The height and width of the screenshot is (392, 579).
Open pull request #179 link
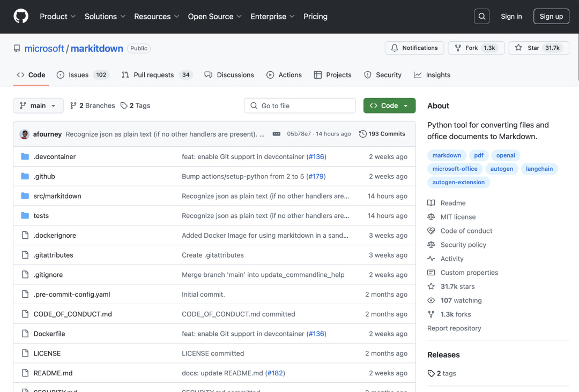[x=316, y=177]
